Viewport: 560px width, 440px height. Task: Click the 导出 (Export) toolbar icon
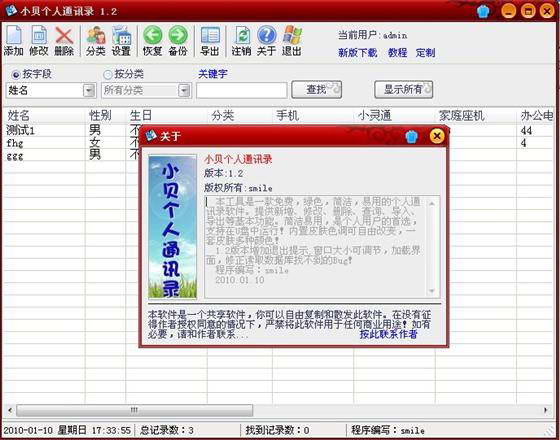(210, 40)
